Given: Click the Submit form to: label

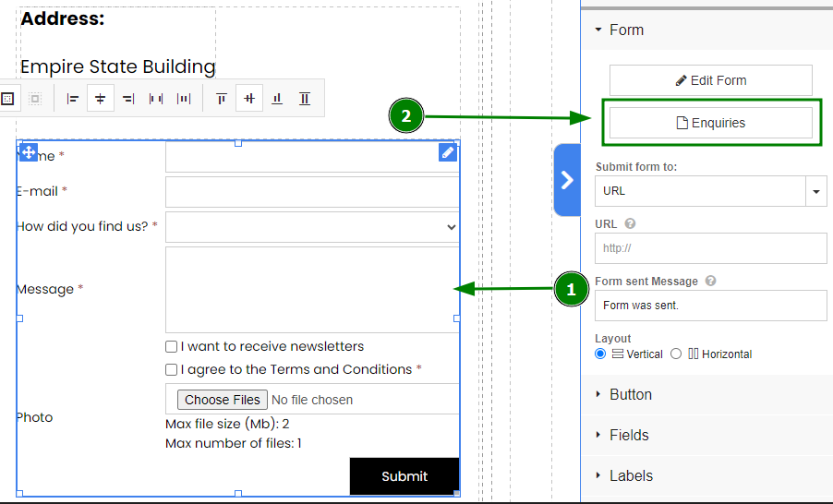Looking at the screenshot, I should pos(636,167).
